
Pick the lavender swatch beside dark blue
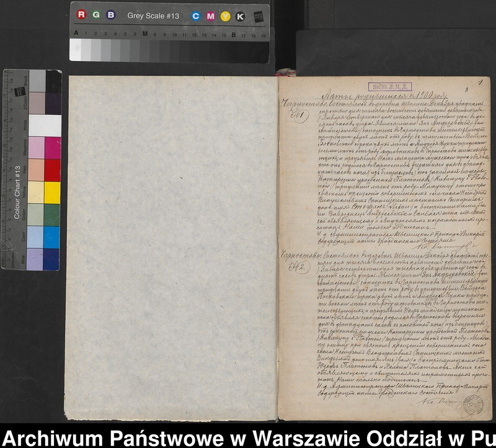coord(35,259)
